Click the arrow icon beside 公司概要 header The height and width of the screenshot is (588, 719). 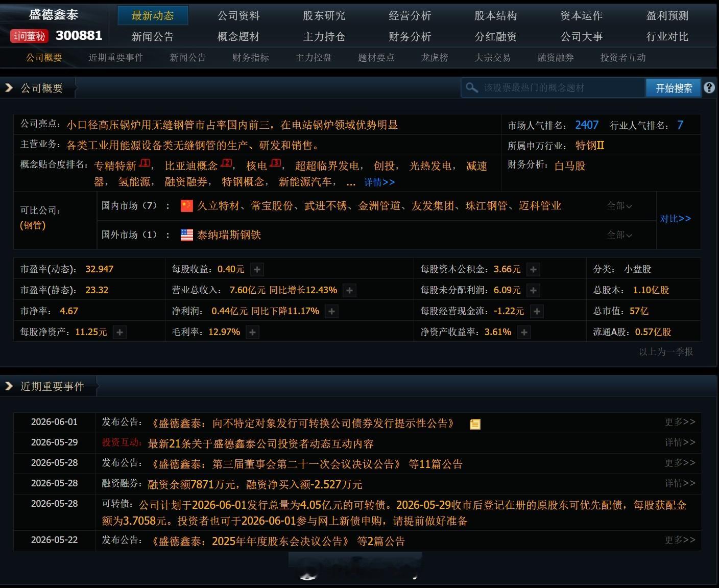point(9,88)
